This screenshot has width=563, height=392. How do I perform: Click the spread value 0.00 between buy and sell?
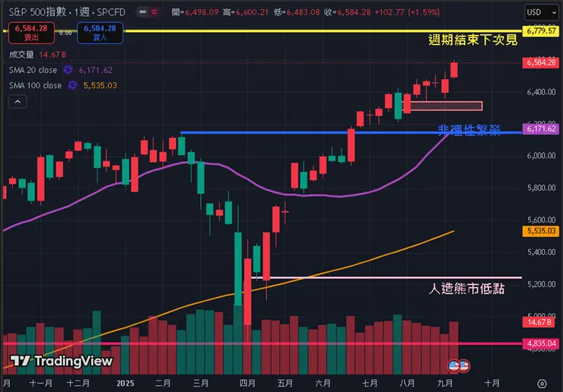pos(65,33)
